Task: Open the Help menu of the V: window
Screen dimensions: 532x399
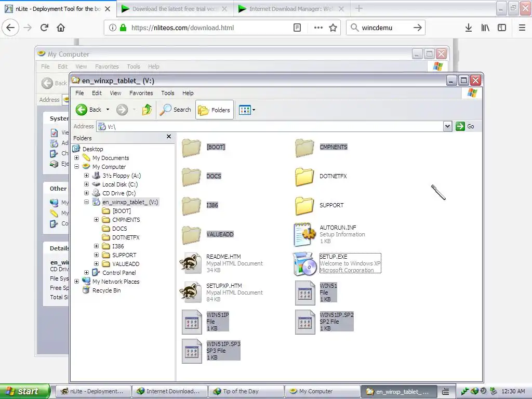Action: 188,93
